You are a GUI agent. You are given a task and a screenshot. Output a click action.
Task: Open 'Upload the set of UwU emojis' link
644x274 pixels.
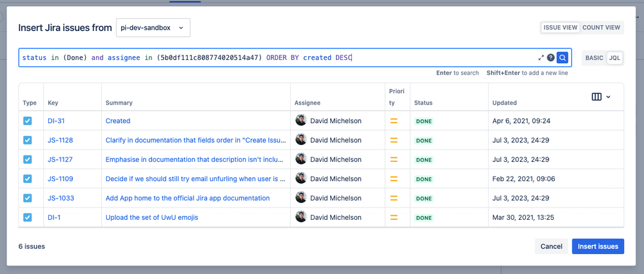pyautogui.click(x=152, y=217)
